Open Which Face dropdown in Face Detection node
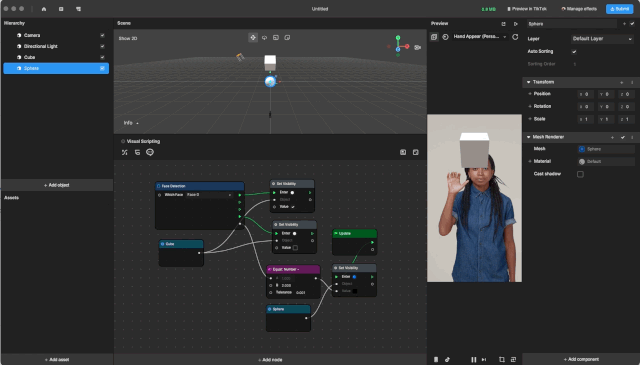 click(209, 195)
